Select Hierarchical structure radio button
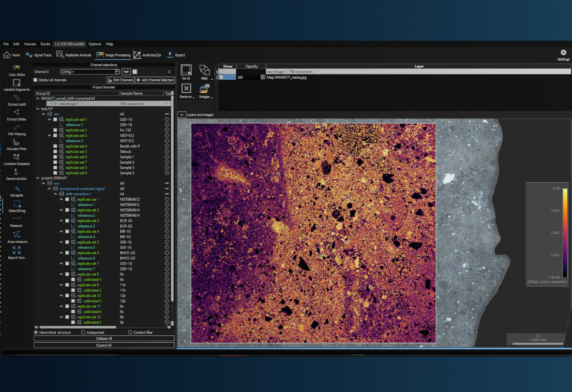The height and width of the screenshot is (392, 572). click(36, 332)
